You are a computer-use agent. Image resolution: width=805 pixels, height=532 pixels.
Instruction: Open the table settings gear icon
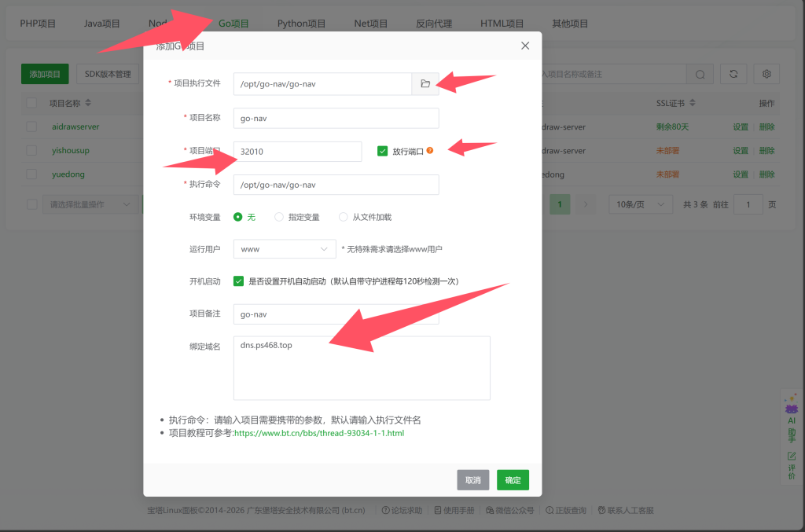[x=766, y=74]
